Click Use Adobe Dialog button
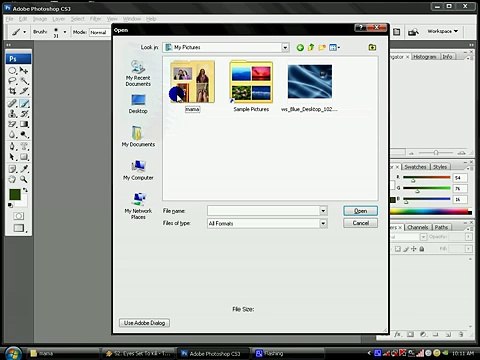This screenshot has height=360, width=480. coord(144,323)
